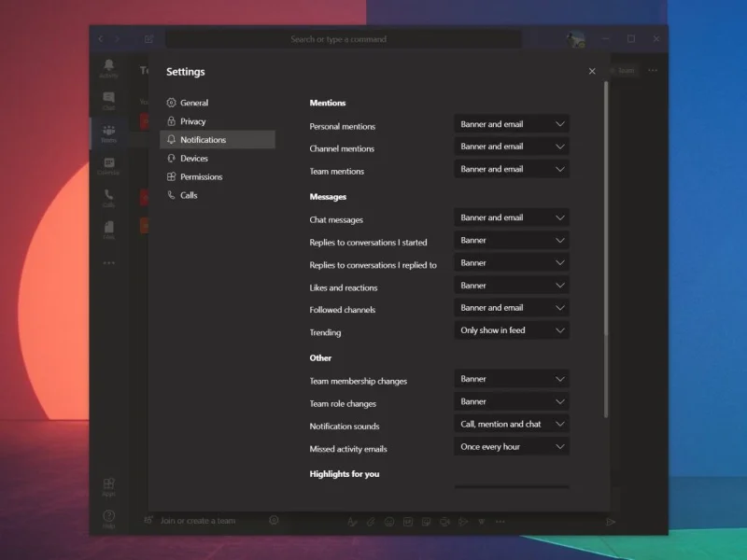Select the Teams icon in the sidebar
The height and width of the screenshot is (560, 747).
(108, 131)
